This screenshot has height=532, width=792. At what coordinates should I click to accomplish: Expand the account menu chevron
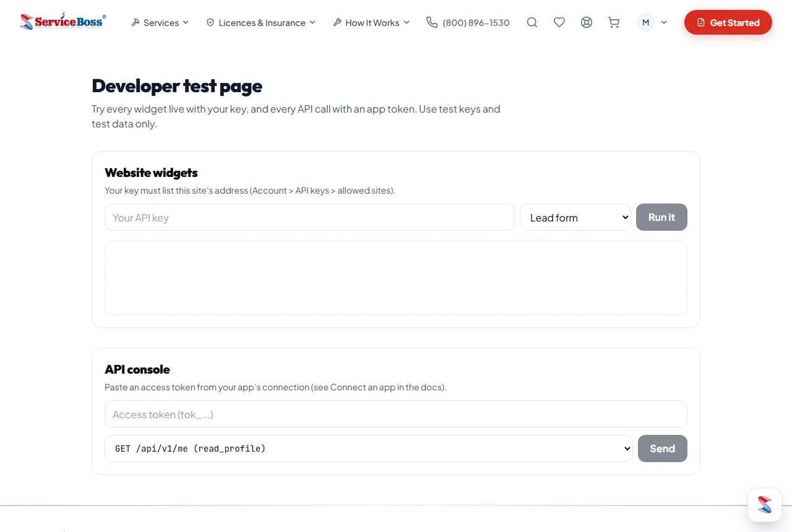pyautogui.click(x=664, y=22)
